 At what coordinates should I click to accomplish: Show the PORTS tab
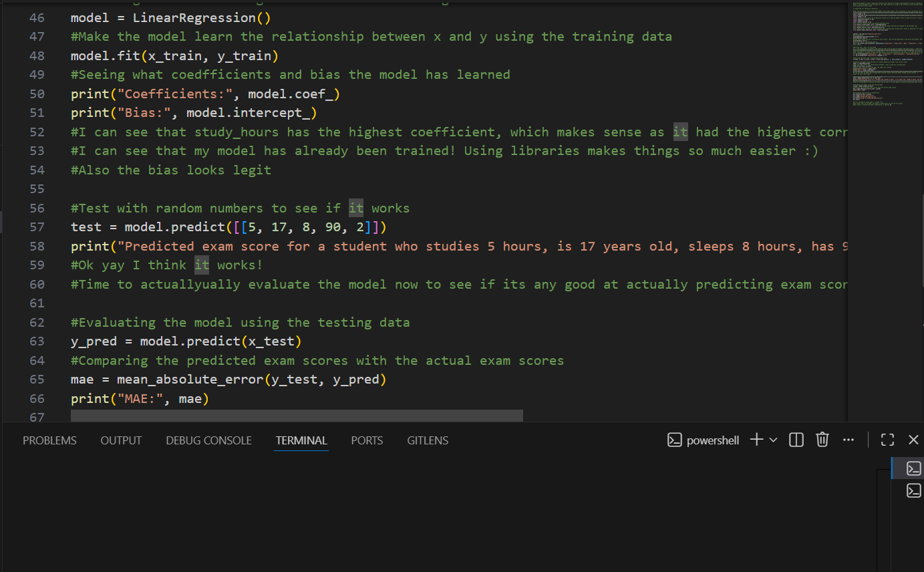(x=367, y=440)
